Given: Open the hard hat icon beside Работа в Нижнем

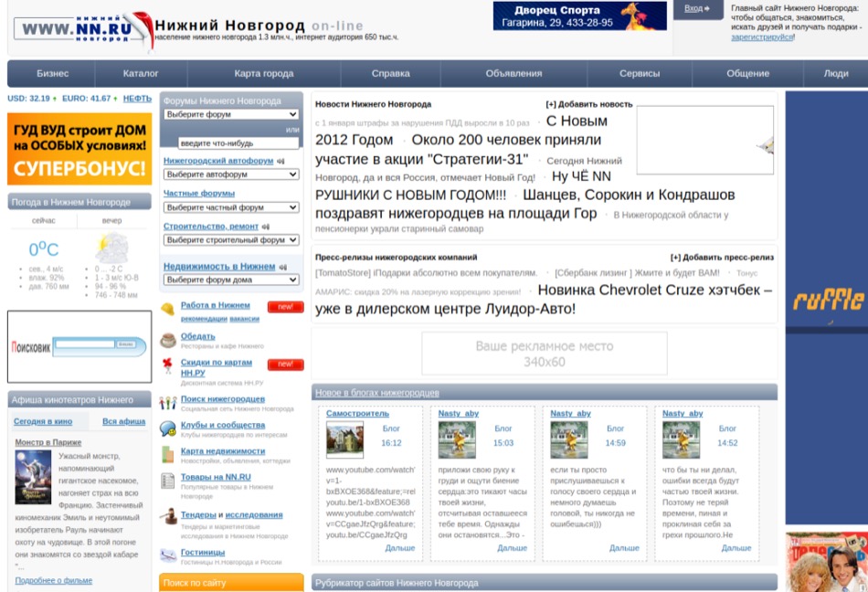Looking at the screenshot, I should tap(167, 309).
